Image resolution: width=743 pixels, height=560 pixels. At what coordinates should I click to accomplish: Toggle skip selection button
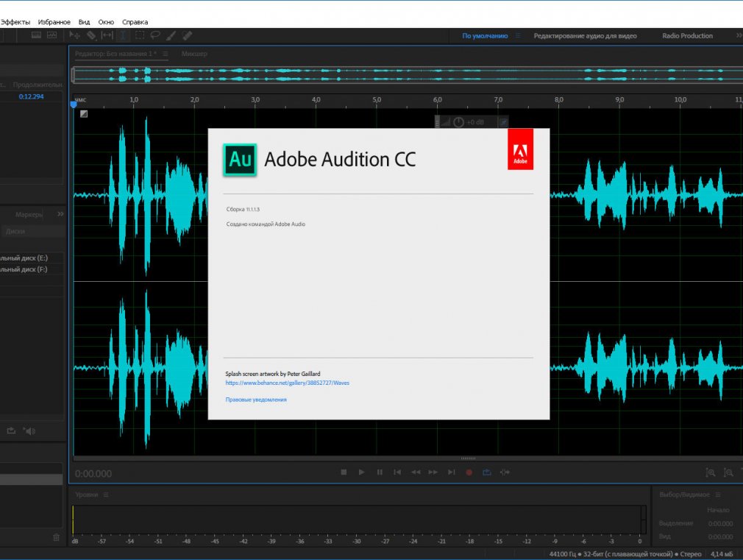click(x=505, y=472)
